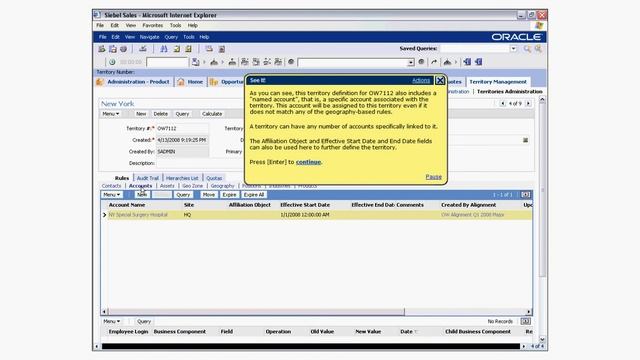Click the Saved Queries magnifier icon
The image size is (640, 360).
coord(527,49)
